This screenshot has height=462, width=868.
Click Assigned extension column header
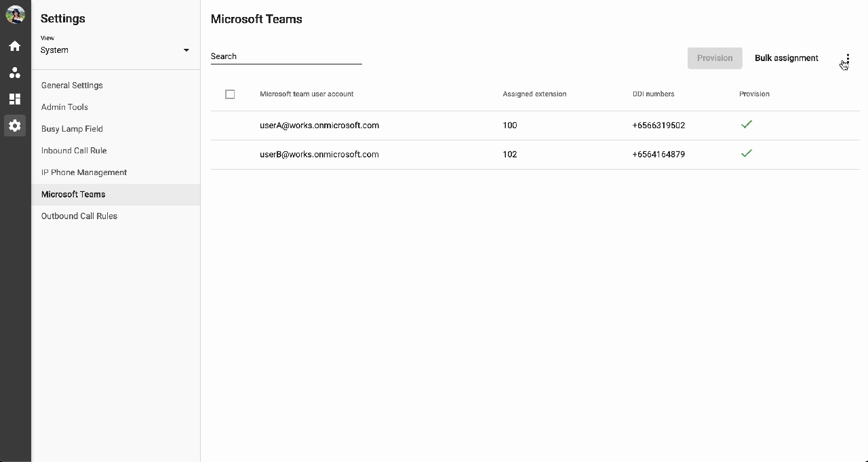click(534, 94)
